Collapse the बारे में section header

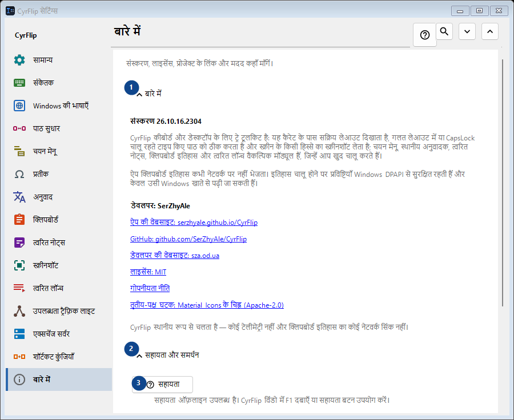pos(149,94)
